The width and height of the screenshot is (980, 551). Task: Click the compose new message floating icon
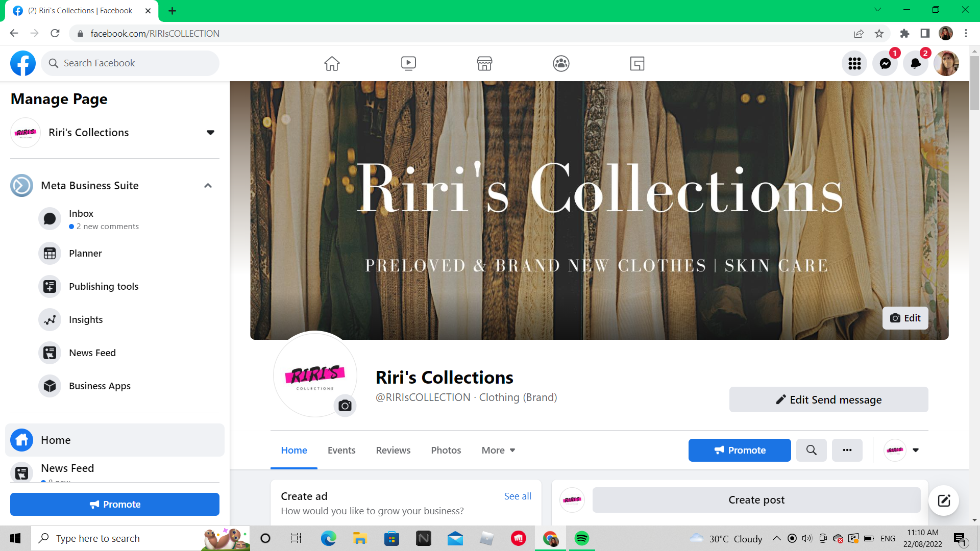[944, 500]
